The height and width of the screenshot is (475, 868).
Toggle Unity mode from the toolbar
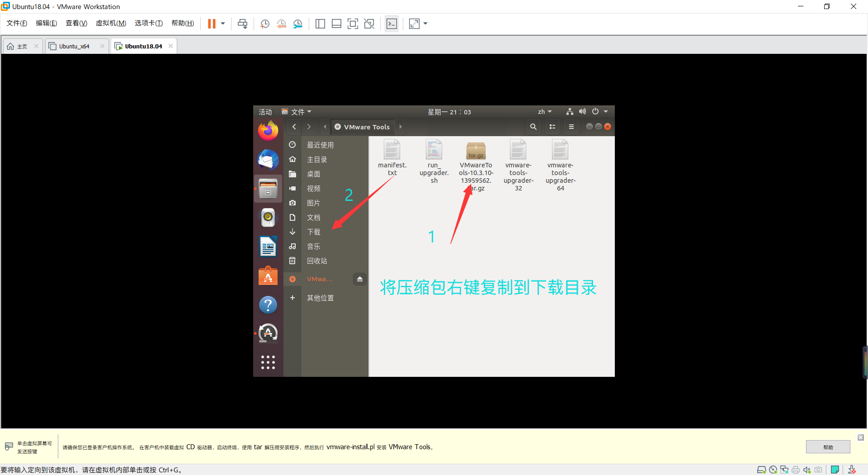(369, 24)
